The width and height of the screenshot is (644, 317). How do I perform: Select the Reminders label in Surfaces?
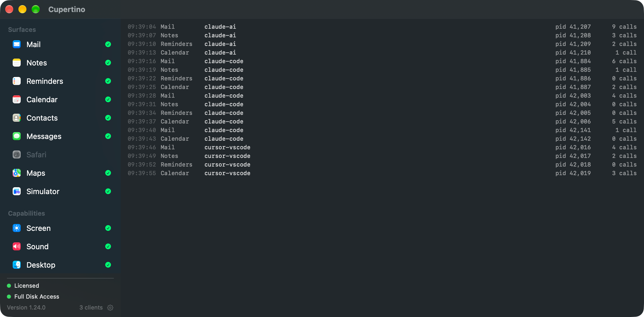45,81
